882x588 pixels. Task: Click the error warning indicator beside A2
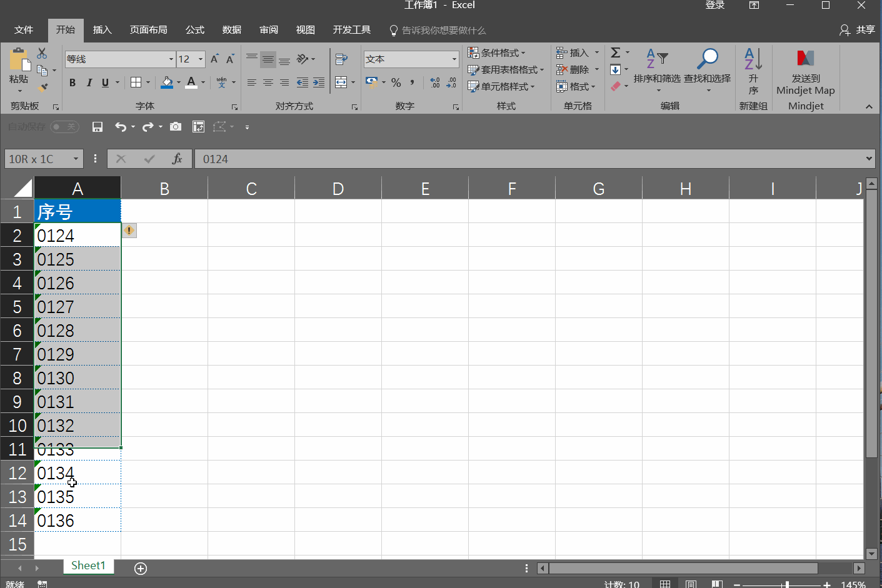point(129,231)
